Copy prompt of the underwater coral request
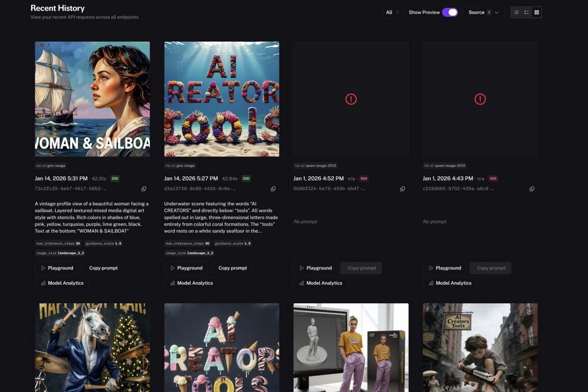 pyautogui.click(x=232, y=268)
